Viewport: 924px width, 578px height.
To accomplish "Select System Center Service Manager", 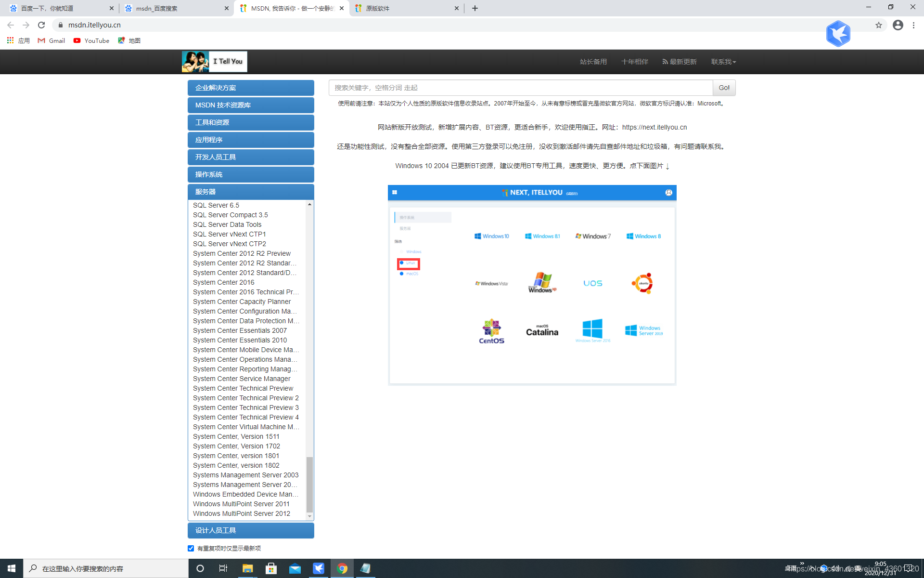I will click(x=242, y=379).
